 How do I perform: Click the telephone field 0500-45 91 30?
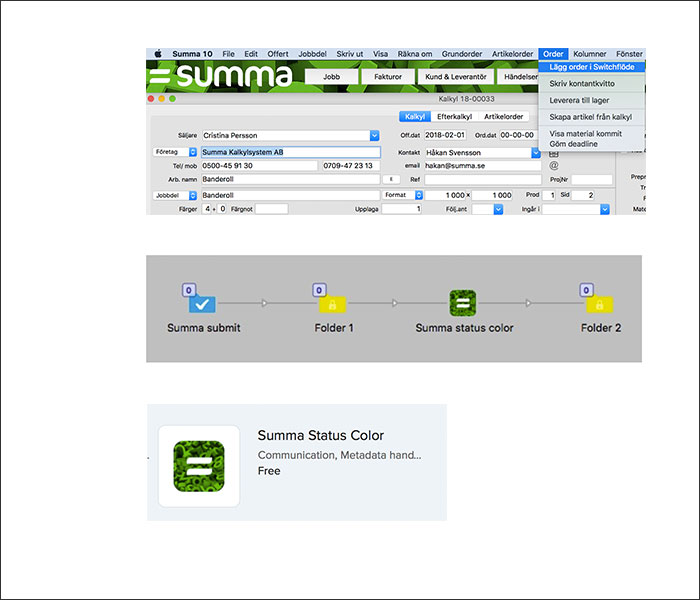259,166
